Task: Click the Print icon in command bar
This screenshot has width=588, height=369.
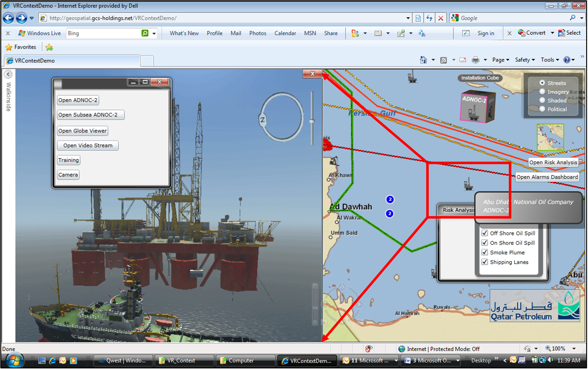Action: click(x=475, y=60)
